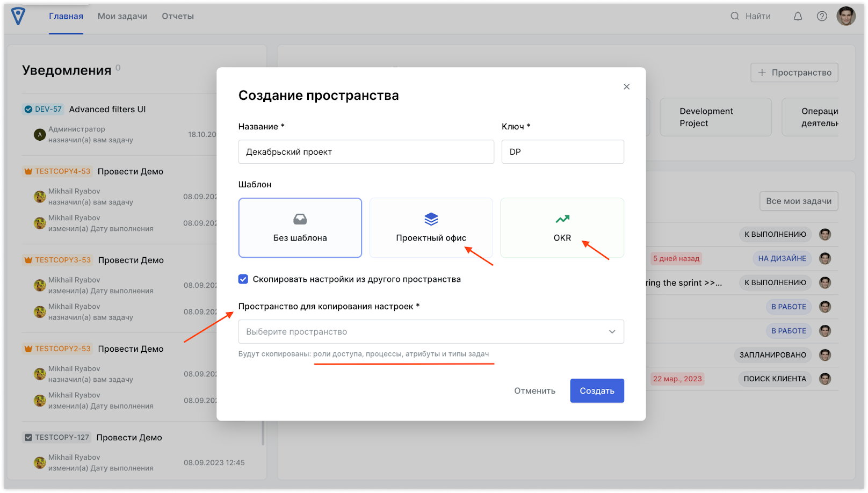Click the OKR growth chart icon
The width and height of the screenshot is (868, 493).
point(561,219)
